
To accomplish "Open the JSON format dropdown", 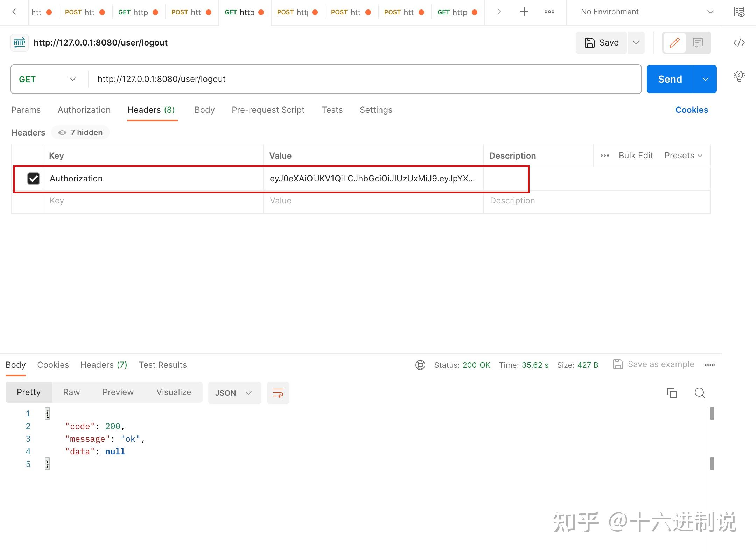I will [x=234, y=393].
